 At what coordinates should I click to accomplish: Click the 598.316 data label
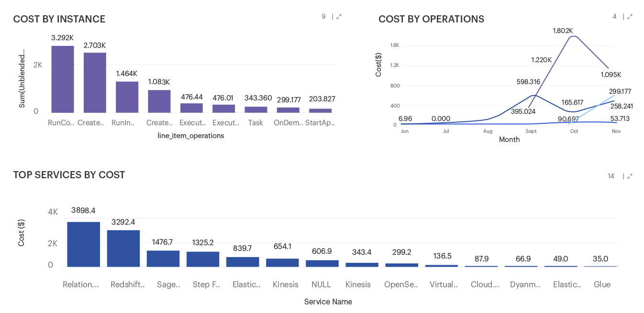point(528,82)
